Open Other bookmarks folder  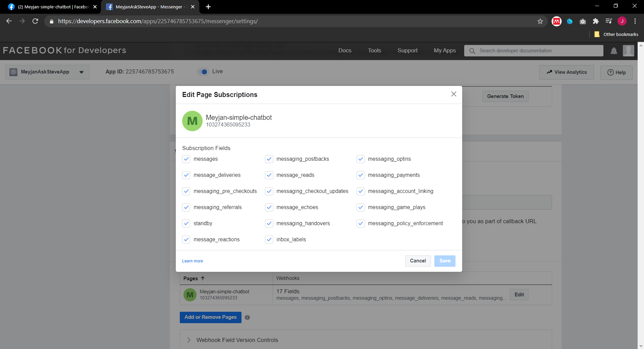[x=616, y=34]
